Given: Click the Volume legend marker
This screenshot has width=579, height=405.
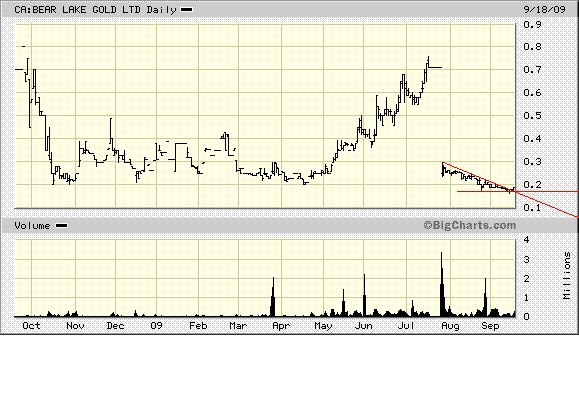Looking at the screenshot, I should [x=61, y=226].
